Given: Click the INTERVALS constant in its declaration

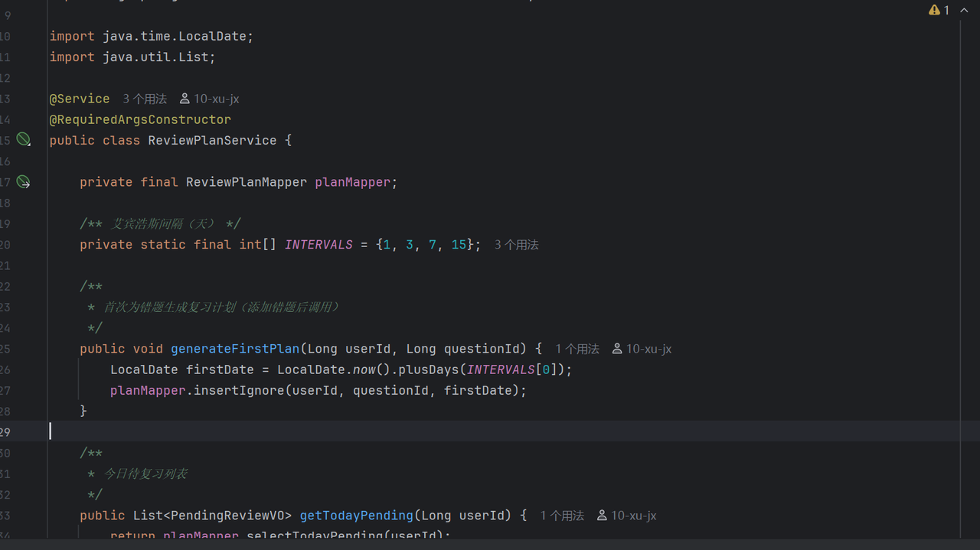Looking at the screenshot, I should click(318, 245).
